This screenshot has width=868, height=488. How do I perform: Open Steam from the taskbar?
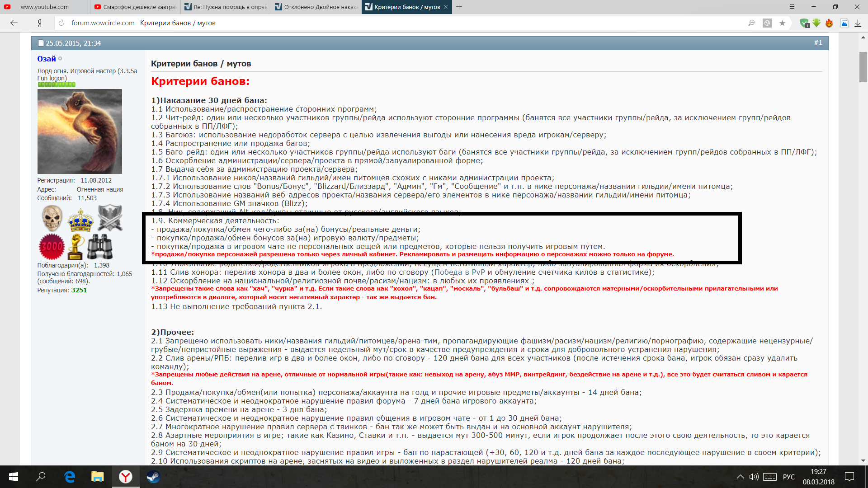[x=153, y=477]
